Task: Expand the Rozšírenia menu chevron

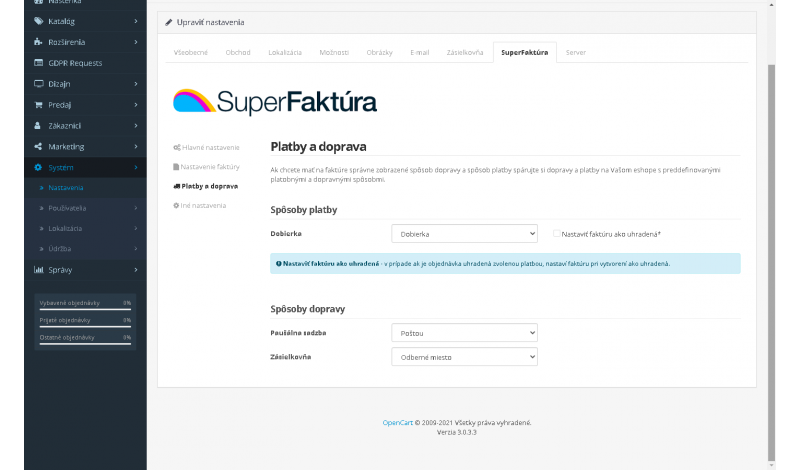Action: click(136, 42)
